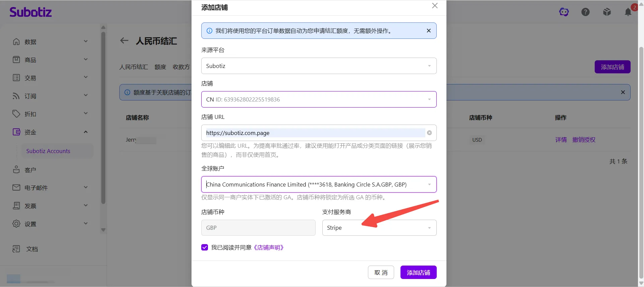Expand the 数据 sidebar menu chevron
The width and height of the screenshot is (644, 287).
pyautogui.click(x=86, y=42)
